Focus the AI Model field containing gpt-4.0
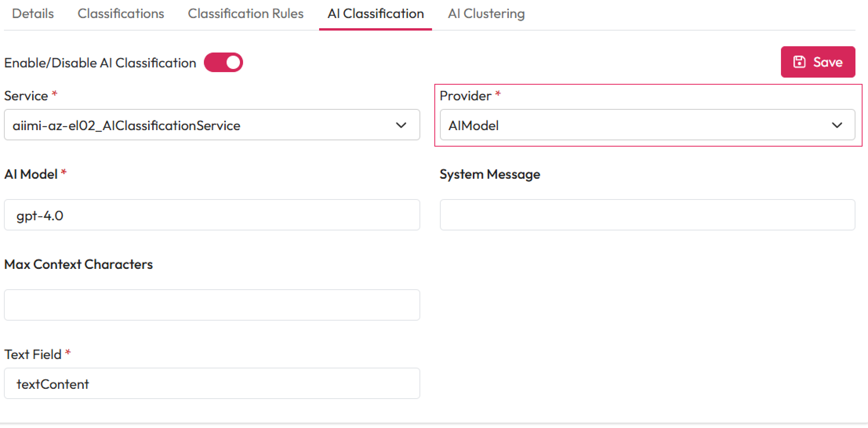 coord(212,215)
